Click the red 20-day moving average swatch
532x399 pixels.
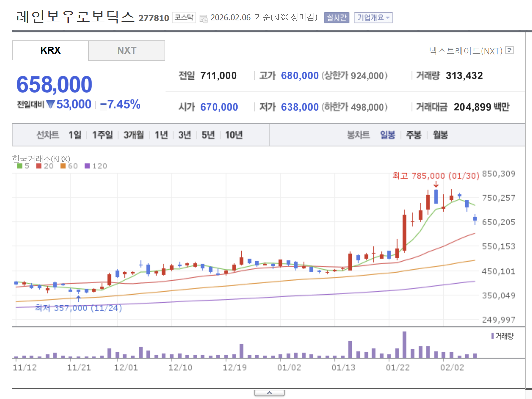coord(39,166)
